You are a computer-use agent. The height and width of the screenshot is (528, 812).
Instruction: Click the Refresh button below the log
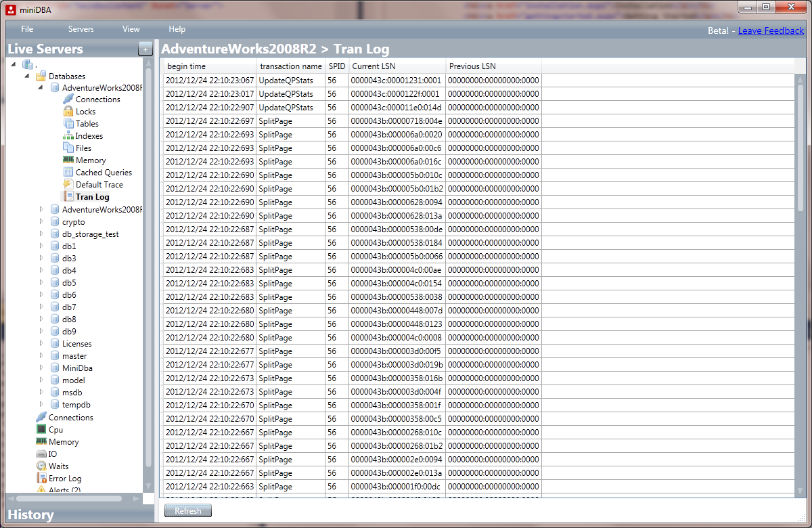pyautogui.click(x=187, y=510)
